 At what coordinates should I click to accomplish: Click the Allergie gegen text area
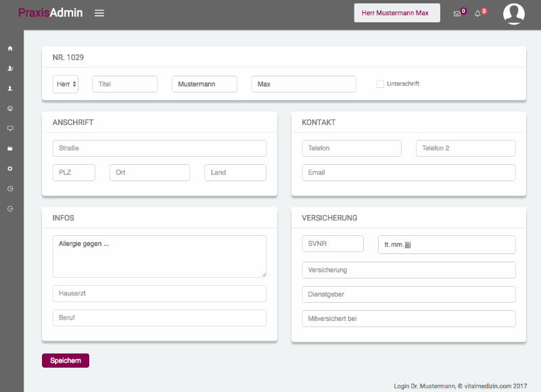click(x=159, y=256)
